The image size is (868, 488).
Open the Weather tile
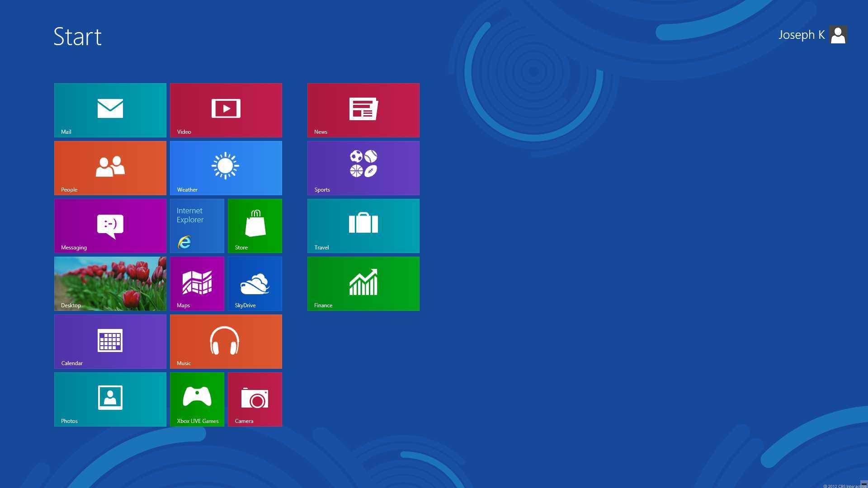pyautogui.click(x=226, y=168)
